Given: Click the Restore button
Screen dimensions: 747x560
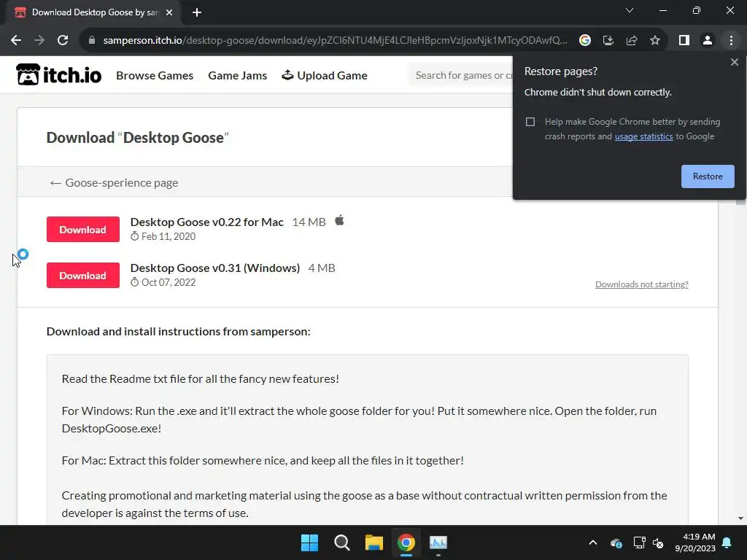Looking at the screenshot, I should click(x=708, y=176).
